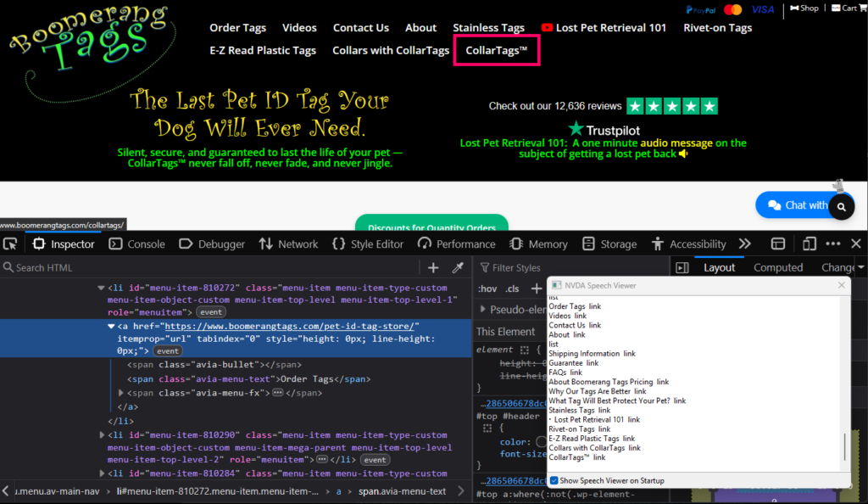Show more DevTools tools chevron
The height and width of the screenshot is (504, 868).
pos(745,244)
